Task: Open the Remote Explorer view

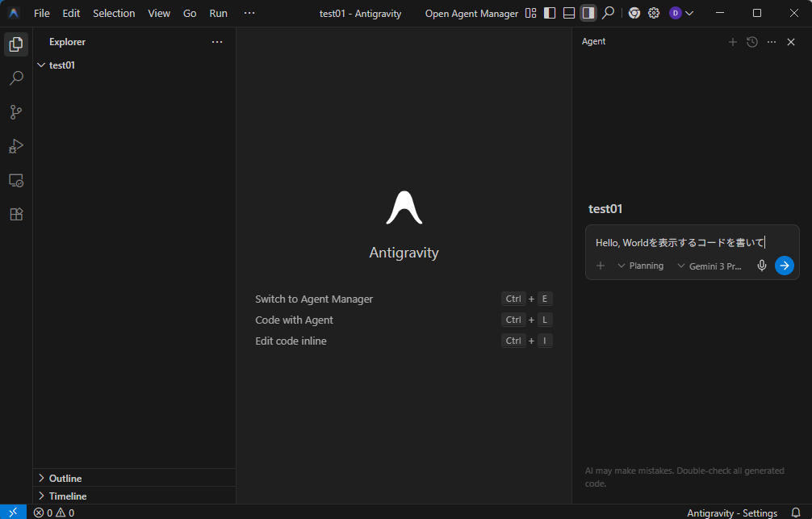Action: 16,180
